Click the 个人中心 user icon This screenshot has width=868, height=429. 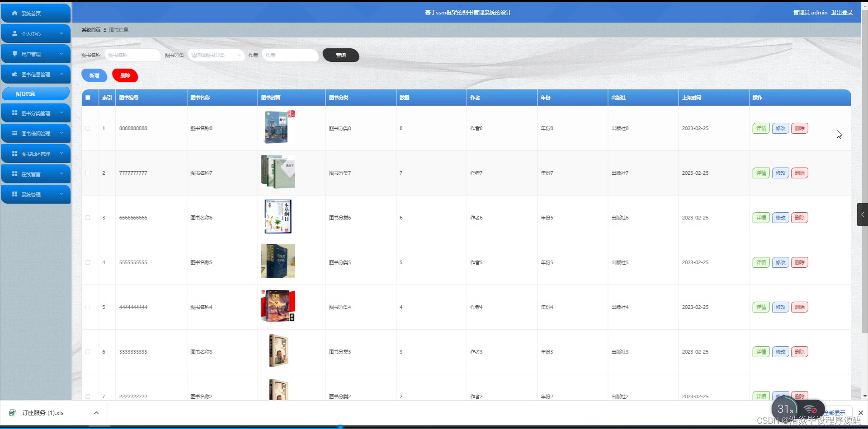point(14,33)
